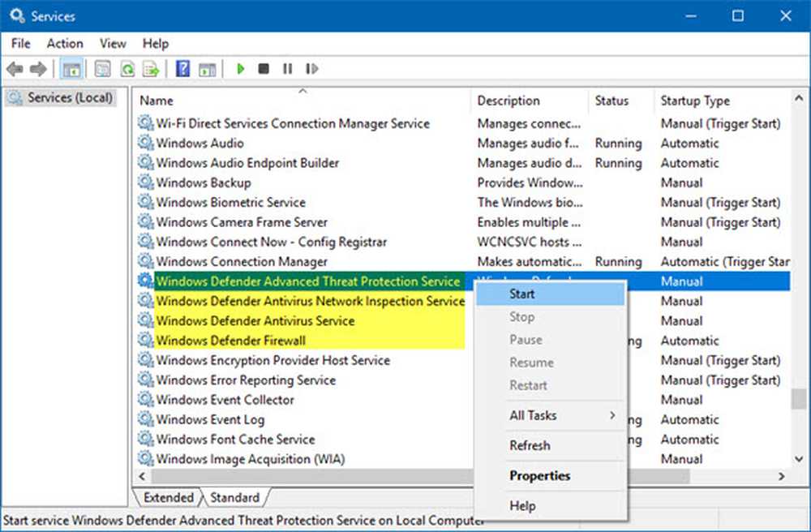
Task: Choose Properties from the context menu
Action: point(551,476)
